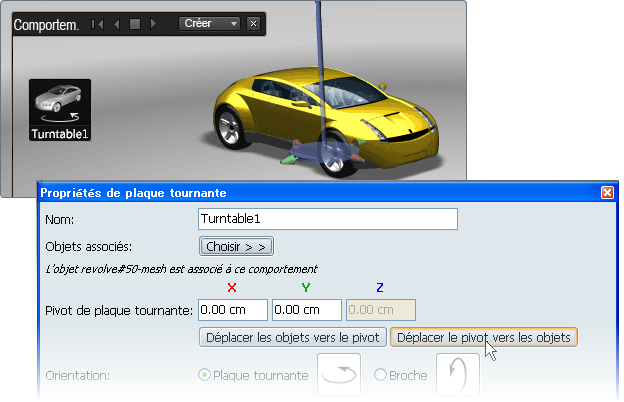Select the Broche radio option

380,375
